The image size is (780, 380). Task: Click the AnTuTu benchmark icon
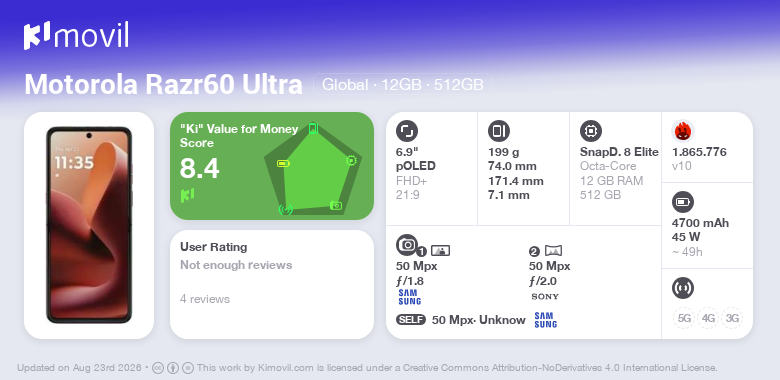point(683,131)
